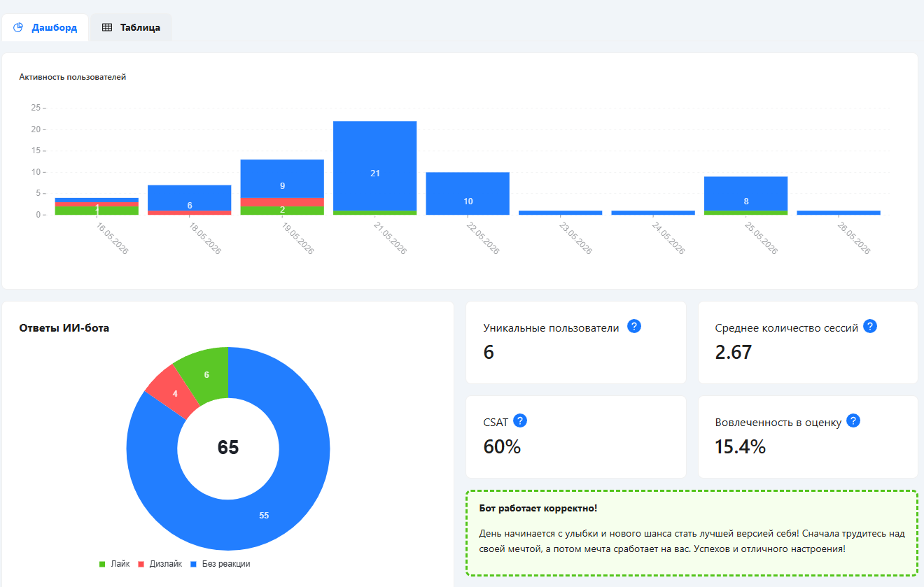Image resolution: width=924 pixels, height=587 pixels.
Task: Click help icon beside Вовлеченность в оценку
Action: (x=853, y=420)
